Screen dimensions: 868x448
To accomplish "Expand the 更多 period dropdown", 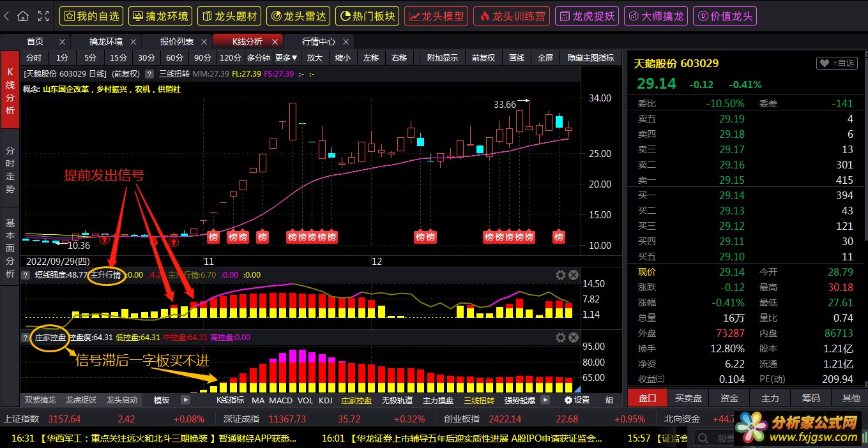I will click(287, 57).
